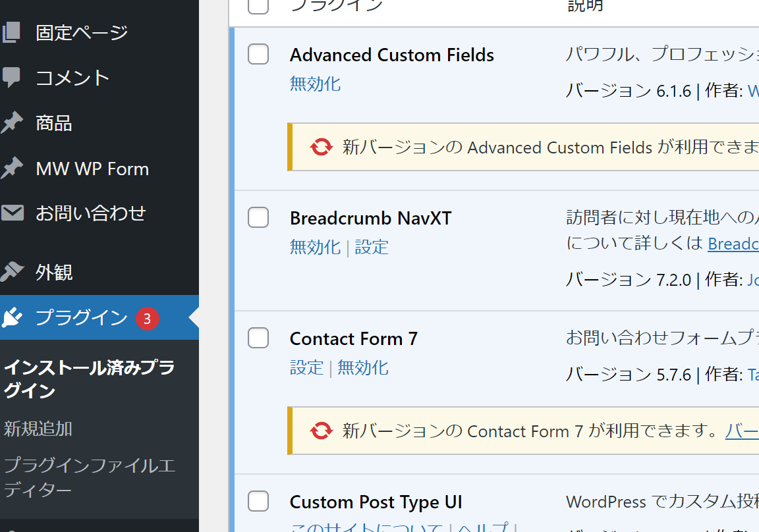
Task: Click the コメント speech bubble icon
Action: 11,78
